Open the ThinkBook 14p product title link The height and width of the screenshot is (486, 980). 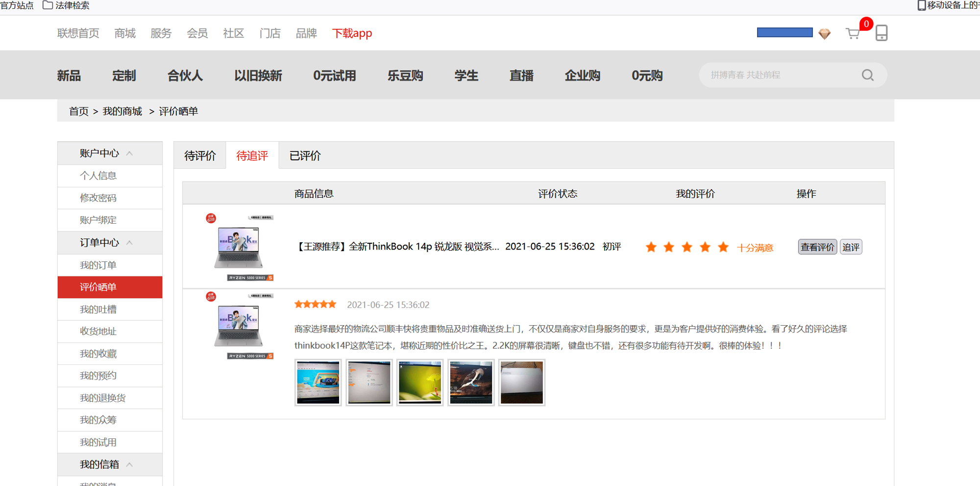tap(397, 247)
